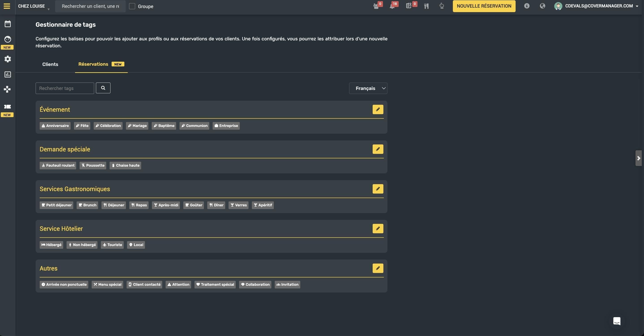
Task: Click the Rechercher tags input field
Action: tap(65, 88)
